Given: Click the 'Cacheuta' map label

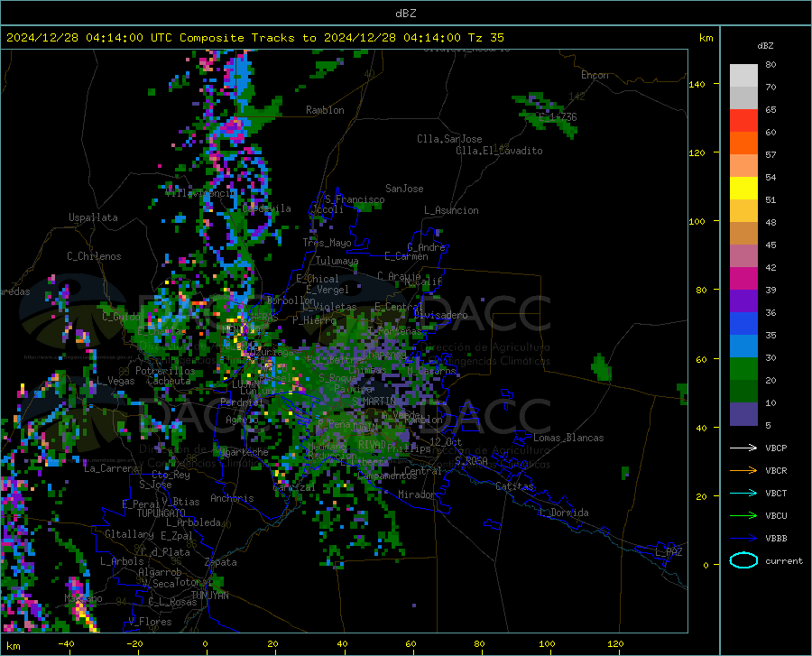Looking at the screenshot, I should pos(169,381).
